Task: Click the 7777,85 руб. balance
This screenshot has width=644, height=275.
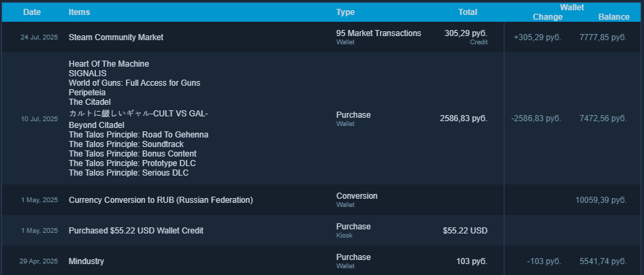Action: [x=603, y=37]
